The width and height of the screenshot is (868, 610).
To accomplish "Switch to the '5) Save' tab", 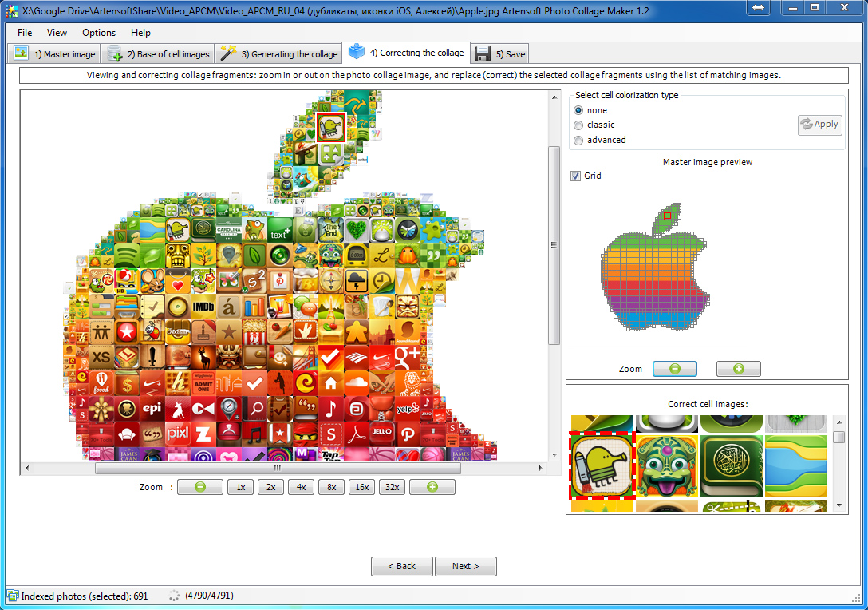I will tap(500, 53).
